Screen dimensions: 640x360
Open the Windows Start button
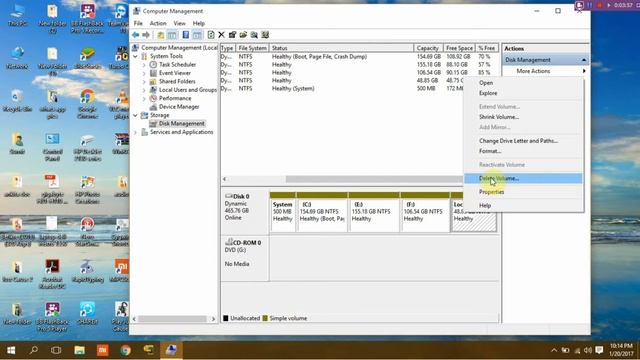tap(11, 350)
